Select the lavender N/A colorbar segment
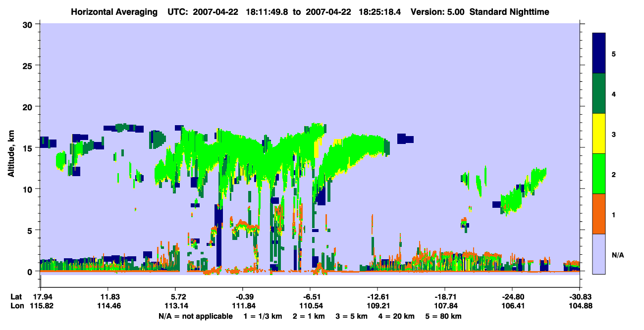The width and height of the screenshot is (644, 330). pos(599,254)
